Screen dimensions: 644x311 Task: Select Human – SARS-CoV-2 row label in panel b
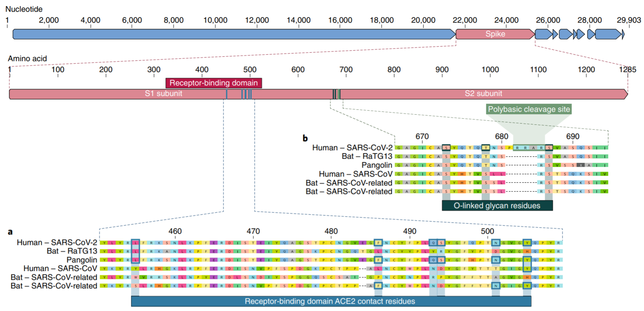click(x=352, y=148)
